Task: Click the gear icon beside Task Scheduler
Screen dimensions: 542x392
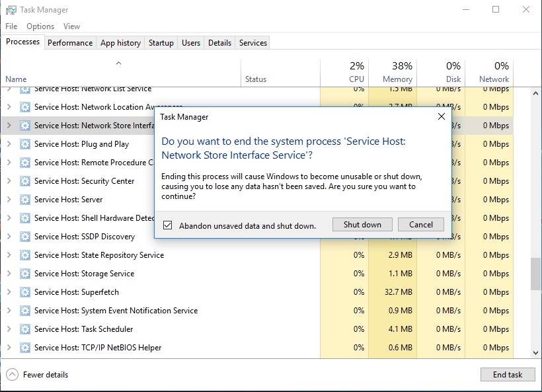Action: point(25,329)
